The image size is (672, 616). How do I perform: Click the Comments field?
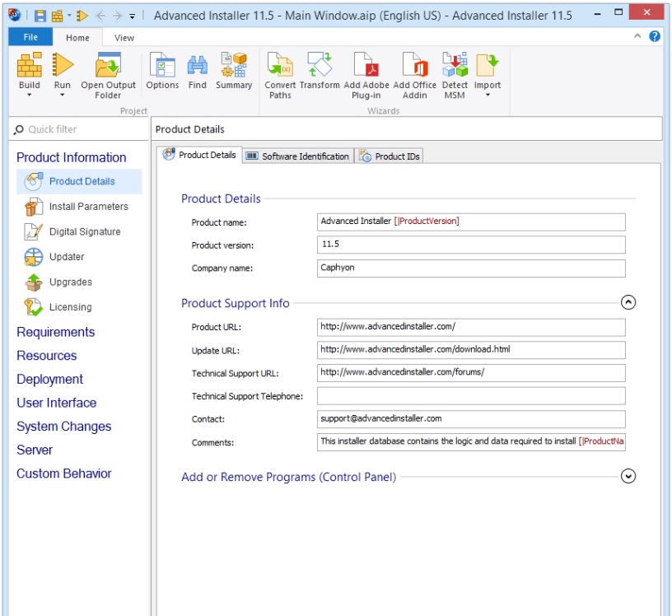(471, 442)
